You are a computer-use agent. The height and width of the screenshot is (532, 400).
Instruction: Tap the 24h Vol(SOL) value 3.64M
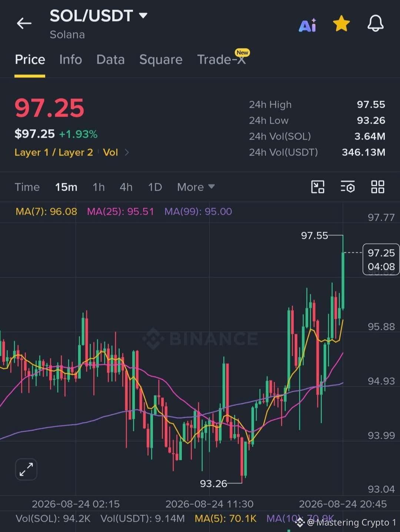(370, 136)
